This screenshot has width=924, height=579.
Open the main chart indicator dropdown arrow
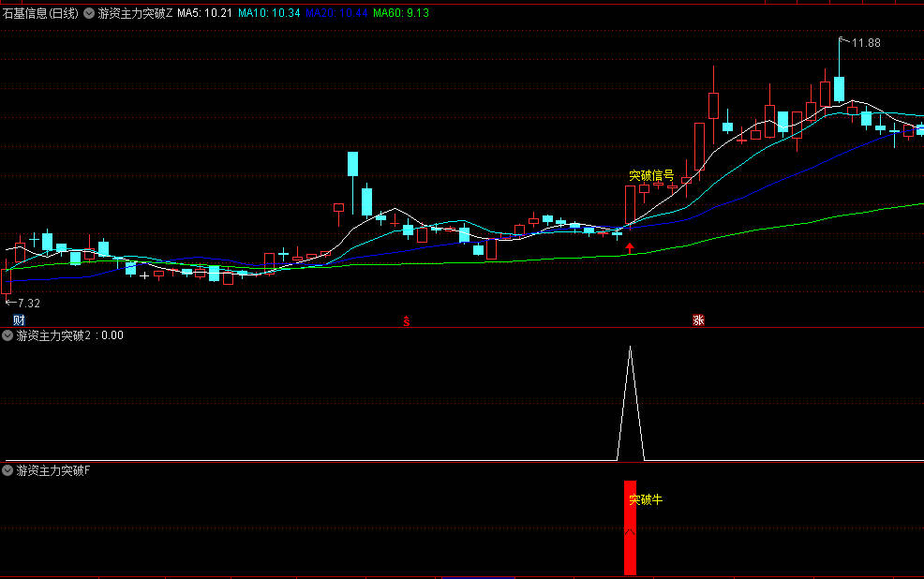[89, 13]
